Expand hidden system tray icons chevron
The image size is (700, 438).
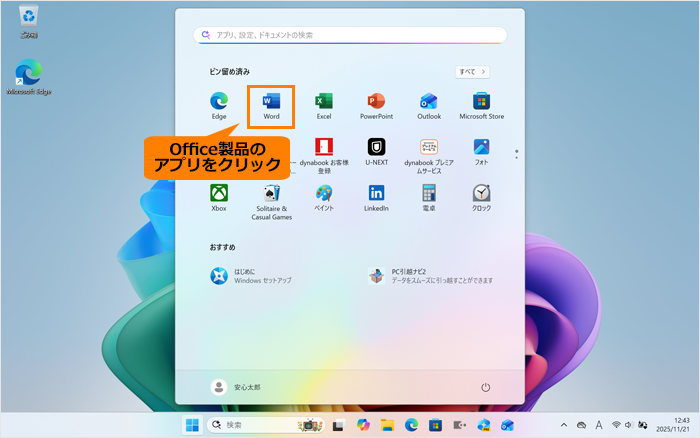564,425
